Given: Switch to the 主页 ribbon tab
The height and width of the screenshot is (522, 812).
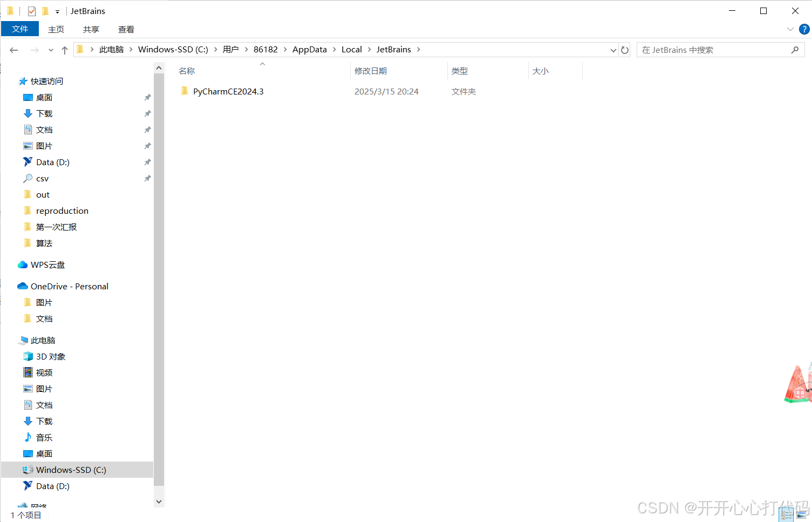Looking at the screenshot, I should pyautogui.click(x=56, y=29).
